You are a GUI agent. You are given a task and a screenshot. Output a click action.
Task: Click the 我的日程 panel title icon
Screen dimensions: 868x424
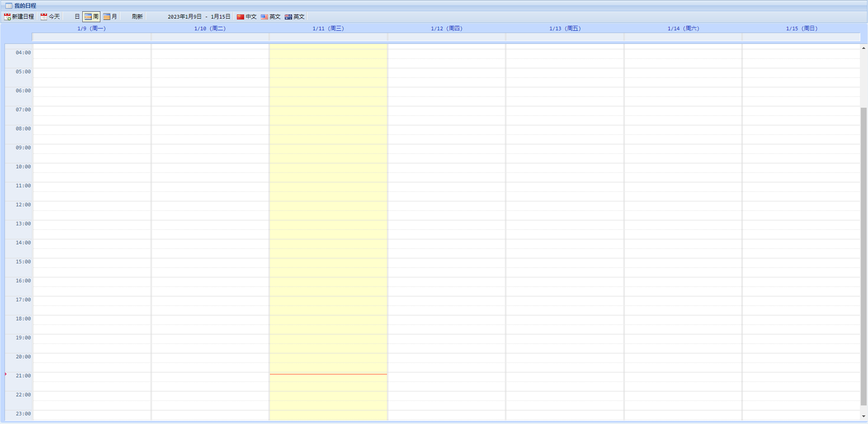tap(9, 6)
